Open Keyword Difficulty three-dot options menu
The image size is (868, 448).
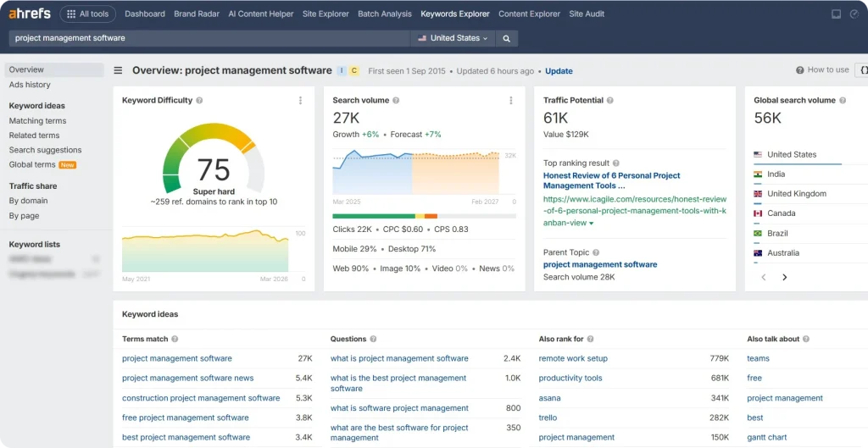301,100
